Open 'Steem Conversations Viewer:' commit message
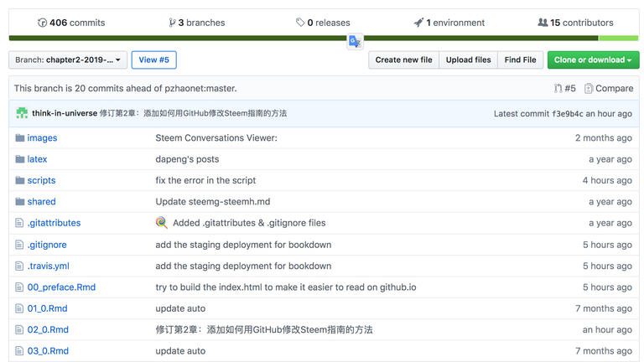Image resolution: width=644 pixels, height=362 pixels. coord(216,138)
